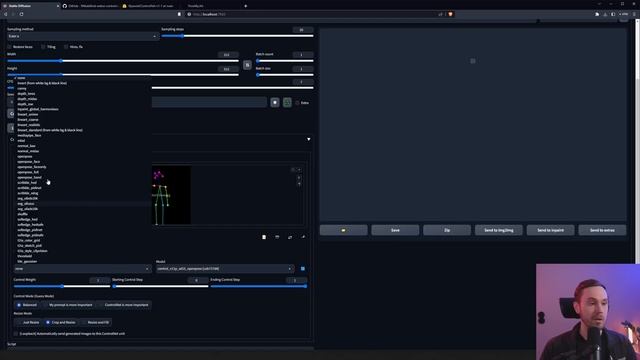Pick the threshold preprocessor option

[x=24, y=256]
